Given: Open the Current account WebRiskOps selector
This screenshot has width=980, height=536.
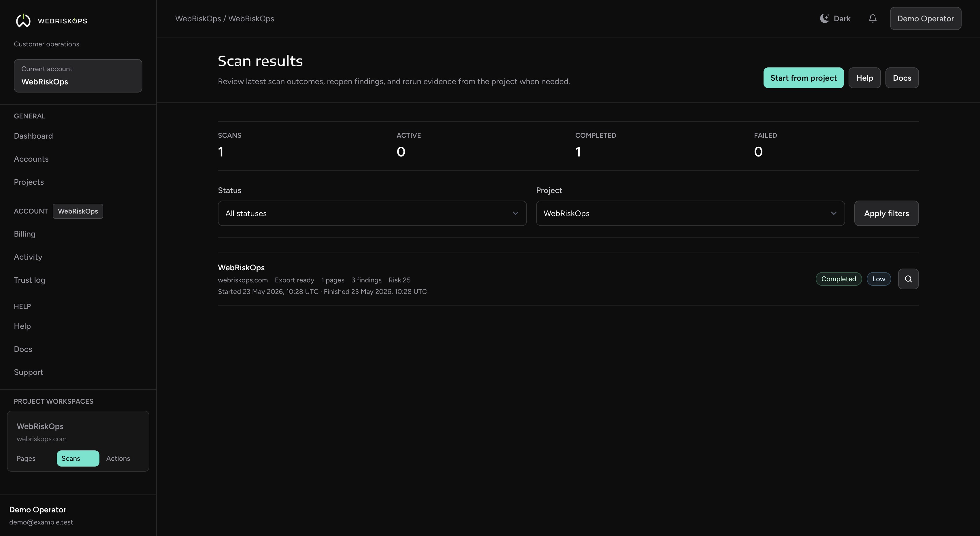Looking at the screenshot, I should (78, 76).
